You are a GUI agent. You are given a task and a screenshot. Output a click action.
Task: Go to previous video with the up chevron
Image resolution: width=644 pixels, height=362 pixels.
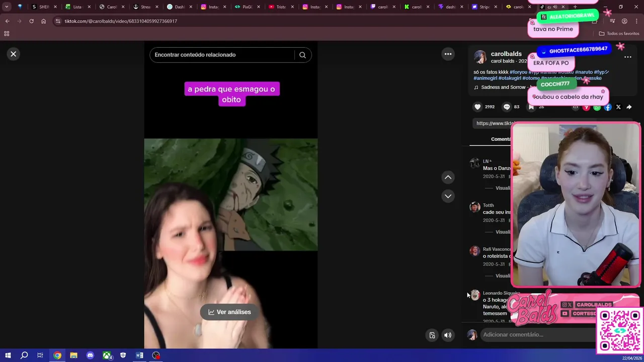[448, 177]
